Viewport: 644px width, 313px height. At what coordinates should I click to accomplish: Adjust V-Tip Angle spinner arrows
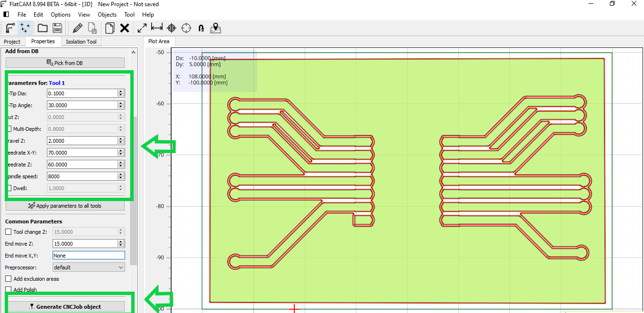point(121,105)
